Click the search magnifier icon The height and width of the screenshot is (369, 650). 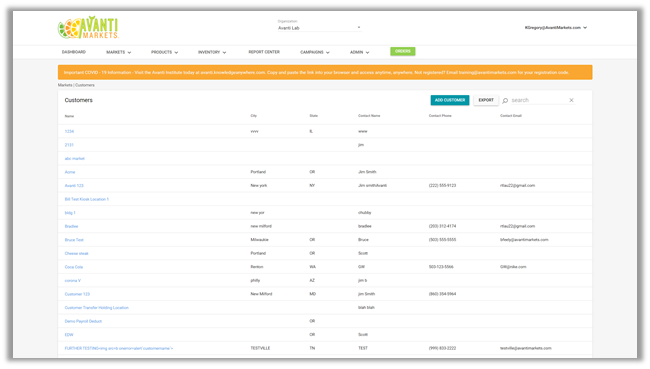pyautogui.click(x=505, y=100)
